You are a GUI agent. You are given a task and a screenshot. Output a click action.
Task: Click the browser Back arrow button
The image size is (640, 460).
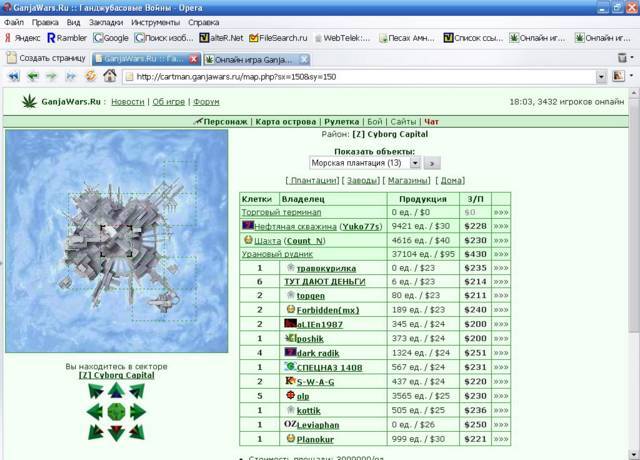point(30,76)
